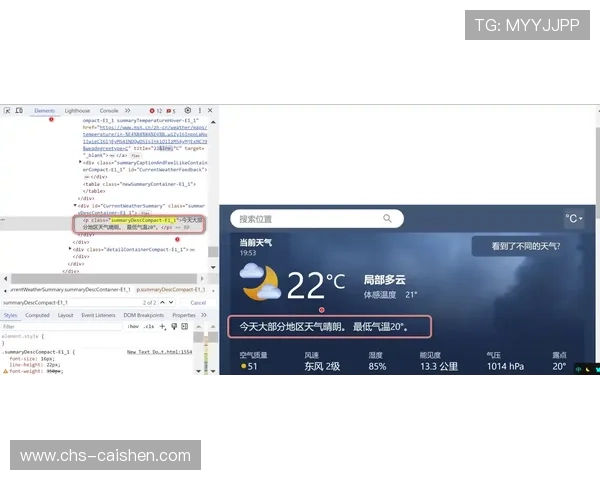Switch to the Elements tab
This screenshot has width=600, height=480.
(x=44, y=111)
